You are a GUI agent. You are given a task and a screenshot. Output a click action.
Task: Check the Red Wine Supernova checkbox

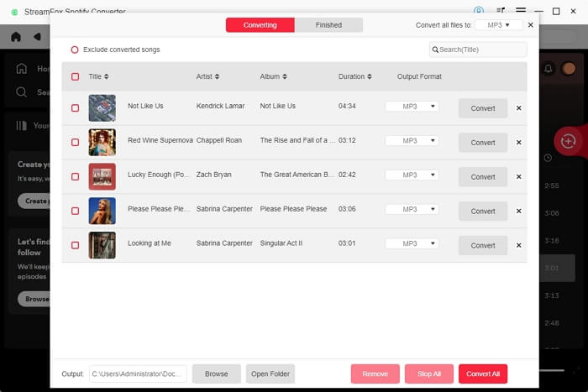(x=75, y=143)
